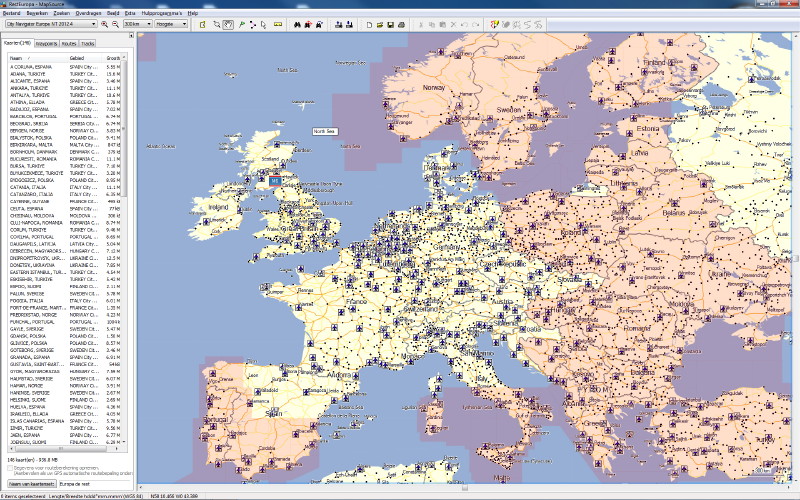Select the IZMIR, TURKIYE row
The height and width of the screenshot is (500, 800).
pyautogui.click(x=64, y=428)
